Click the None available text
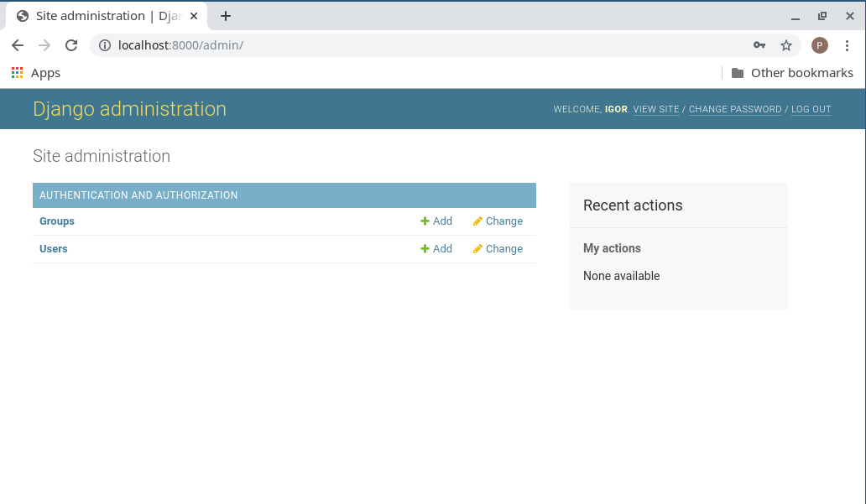866x504 pixels. [621, 276]
